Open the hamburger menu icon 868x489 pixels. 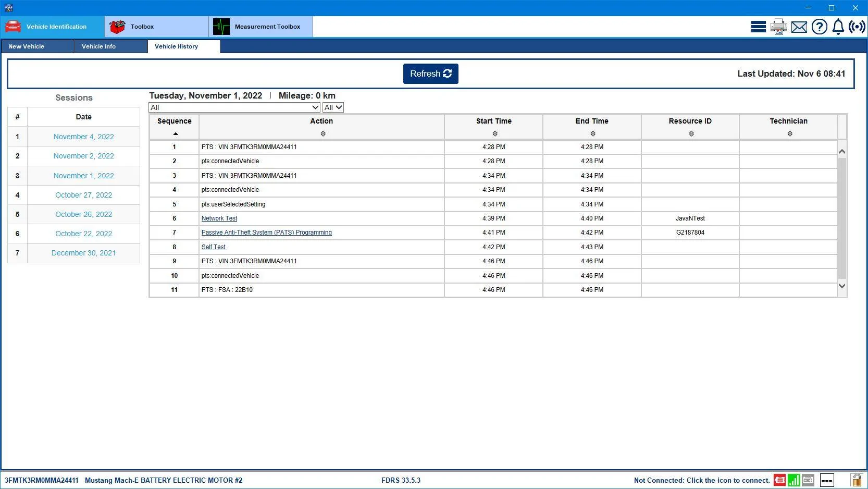(758, 27)
